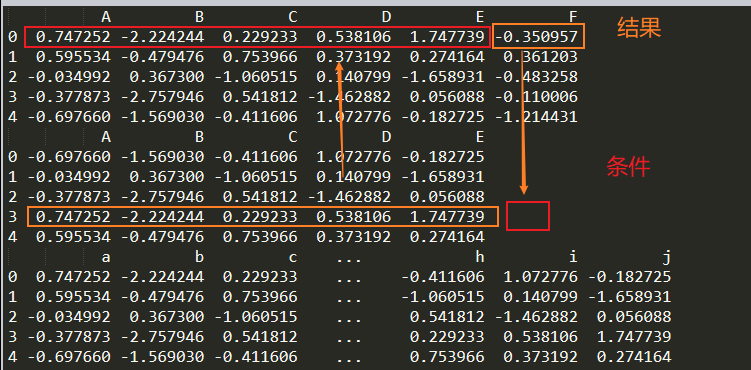Click -1.658931 in the row containing -0.483258

443,77
